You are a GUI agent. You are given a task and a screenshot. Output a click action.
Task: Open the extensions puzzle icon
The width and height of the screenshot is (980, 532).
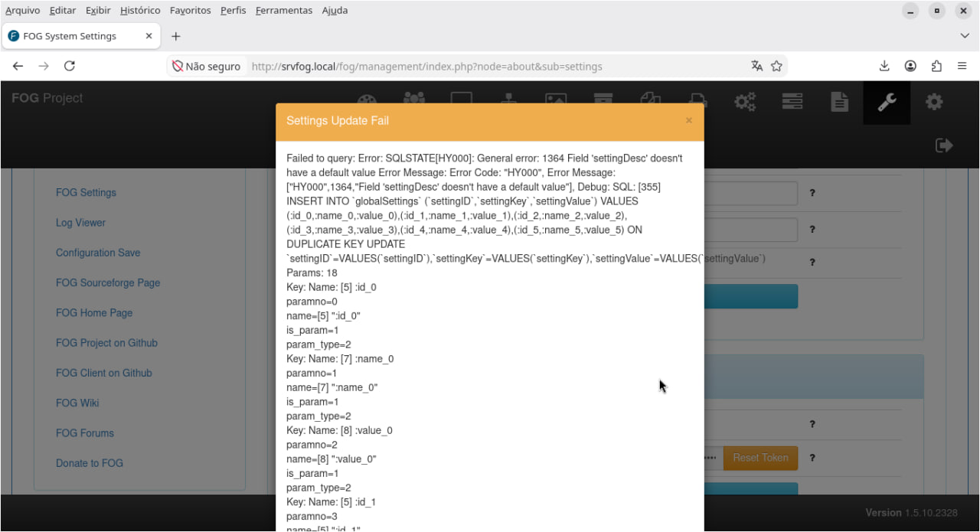pos(936,67)
